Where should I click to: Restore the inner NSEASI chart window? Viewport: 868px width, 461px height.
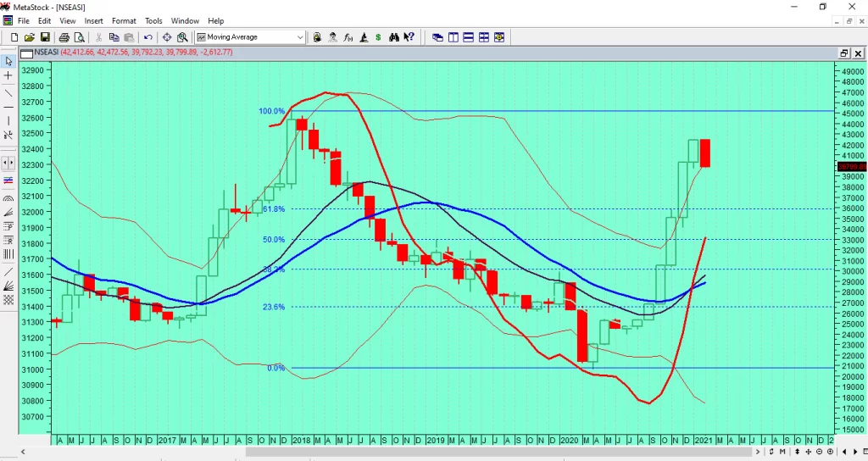click(x=843, y=53)
